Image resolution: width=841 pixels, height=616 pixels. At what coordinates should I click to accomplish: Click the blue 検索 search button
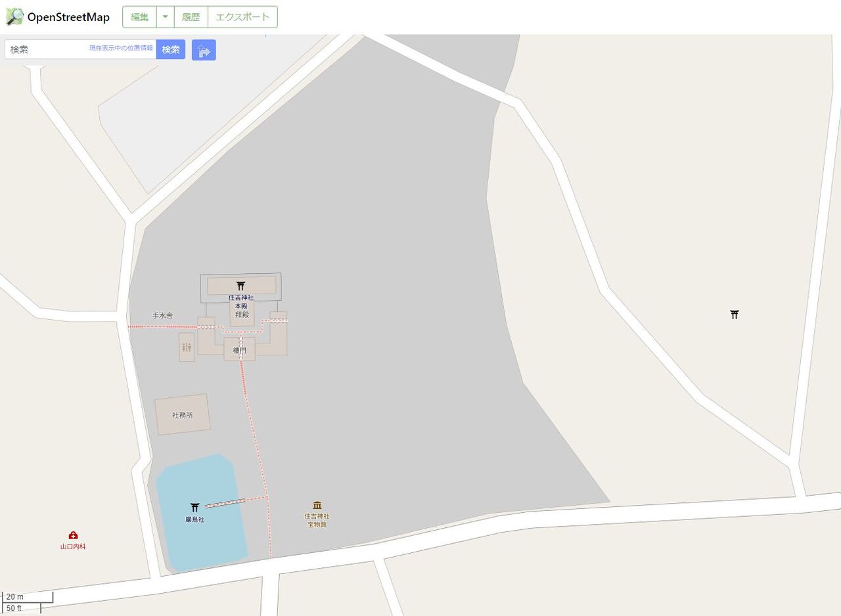pos(171,49)
